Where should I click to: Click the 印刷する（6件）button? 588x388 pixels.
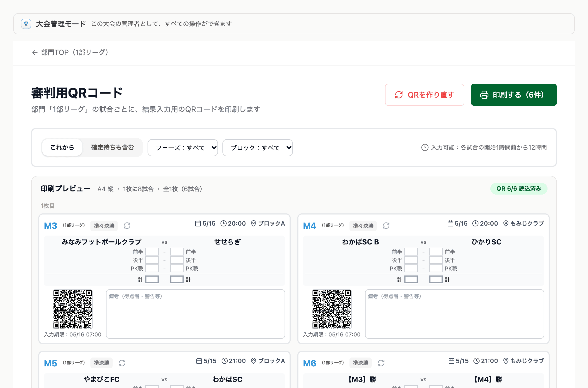point(514,95)
